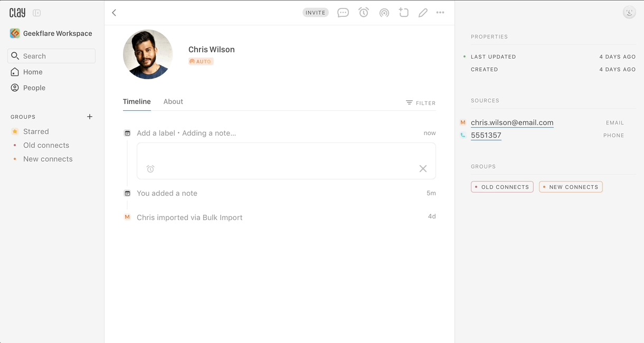Open the user avatar menu top right
Viewport: 644px width, 343px height.
pos(629,12)
